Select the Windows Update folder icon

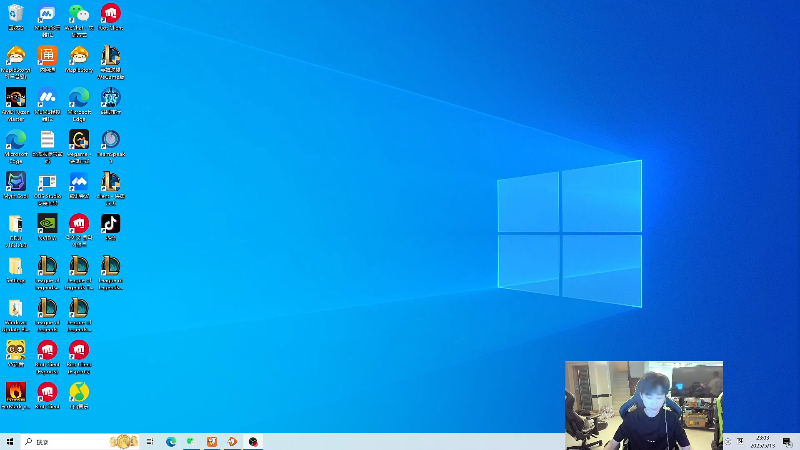(16, 315)
